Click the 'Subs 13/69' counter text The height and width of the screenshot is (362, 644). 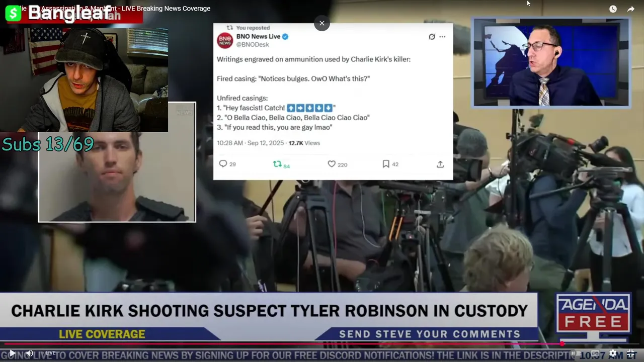click(x=48, y=144)
